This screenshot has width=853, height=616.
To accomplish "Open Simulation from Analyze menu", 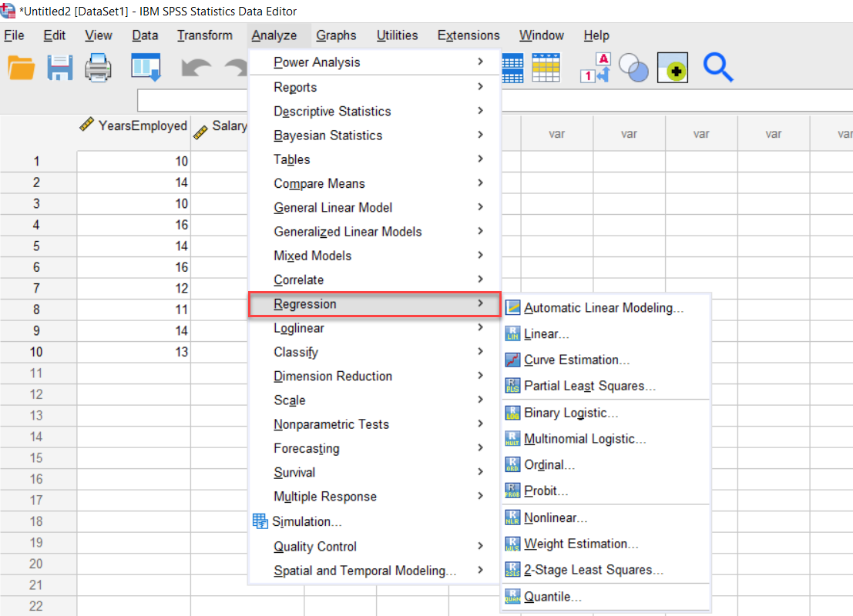I will [x=374, y=521].
